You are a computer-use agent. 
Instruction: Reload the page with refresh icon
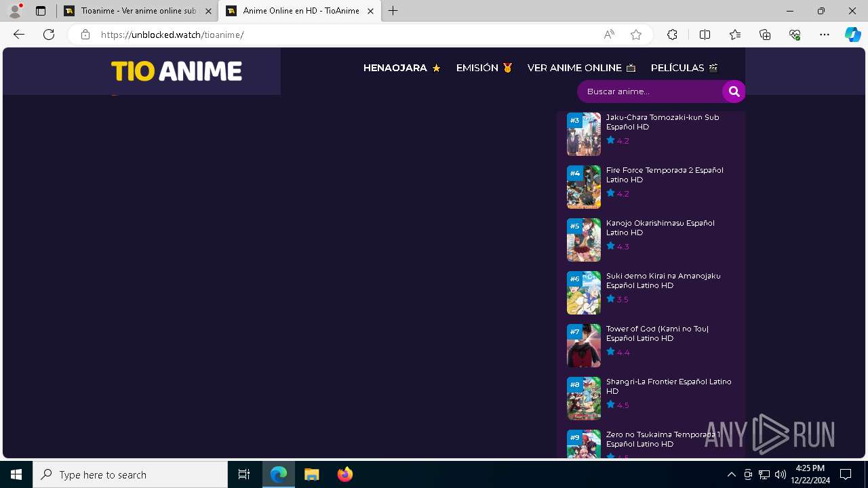(x=49, y=35)
